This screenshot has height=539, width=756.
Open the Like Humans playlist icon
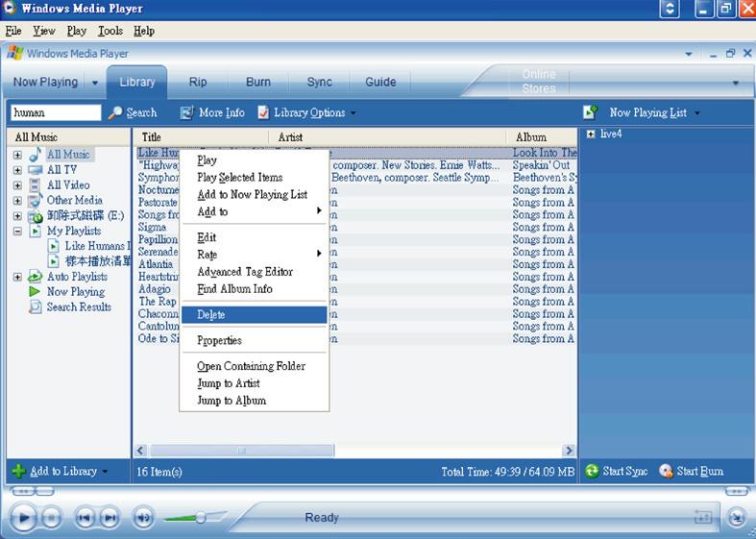click(x=54, y=246)
